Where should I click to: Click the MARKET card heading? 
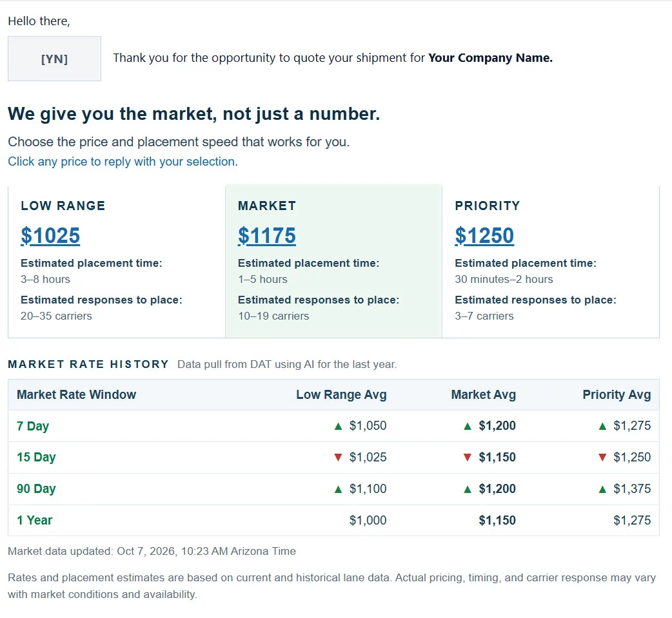coord(266,206)
